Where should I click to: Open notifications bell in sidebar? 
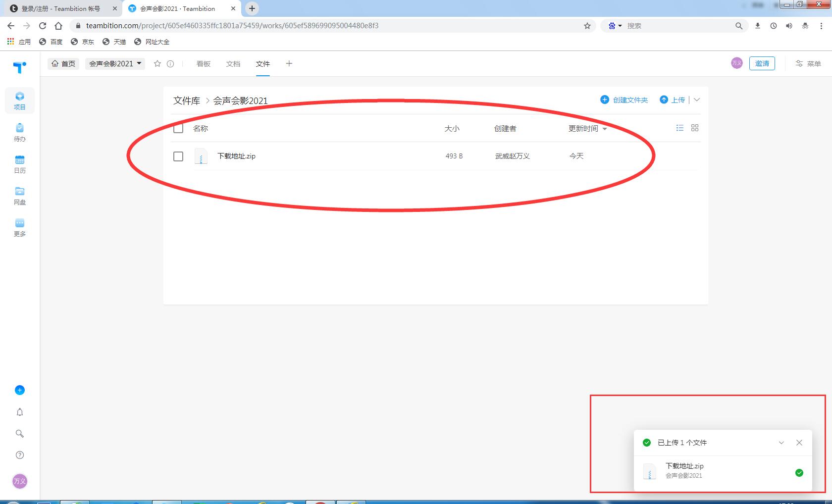20,412
